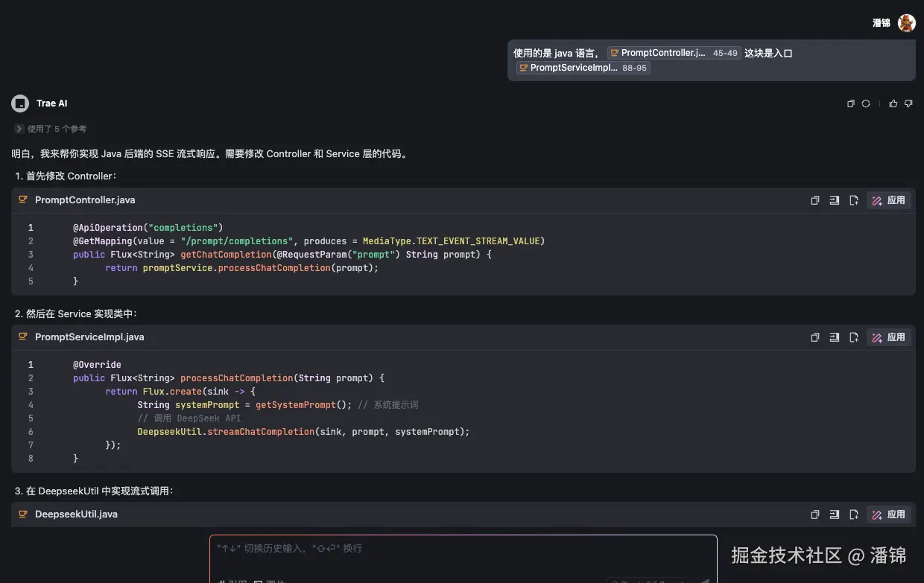Open the user avatar for 潘锦
924x583 pixels.
point(906,23)
